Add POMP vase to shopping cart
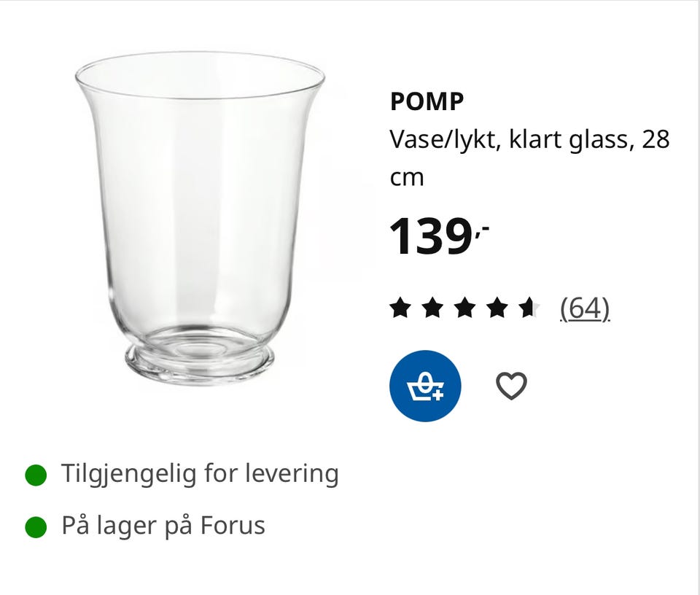Viewport: 700px width, 595px height. (x=425, y=386)
